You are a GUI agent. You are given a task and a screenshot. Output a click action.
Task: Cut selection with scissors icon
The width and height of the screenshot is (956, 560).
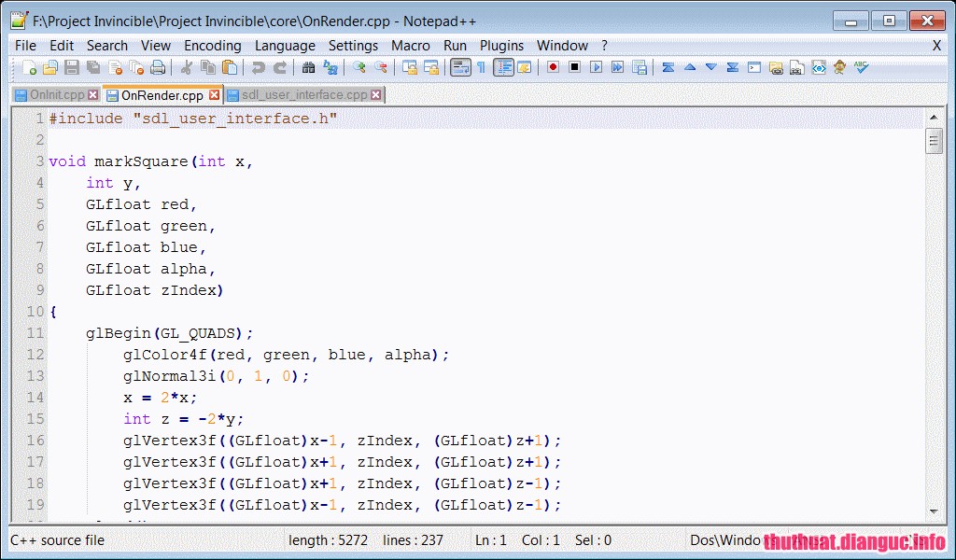click(187, 67)
